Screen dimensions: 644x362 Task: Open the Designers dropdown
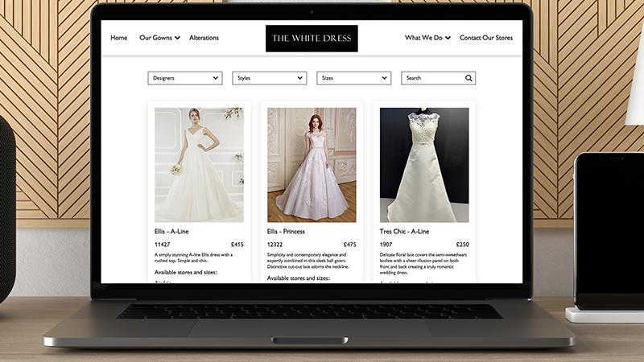tap(185, 78)
